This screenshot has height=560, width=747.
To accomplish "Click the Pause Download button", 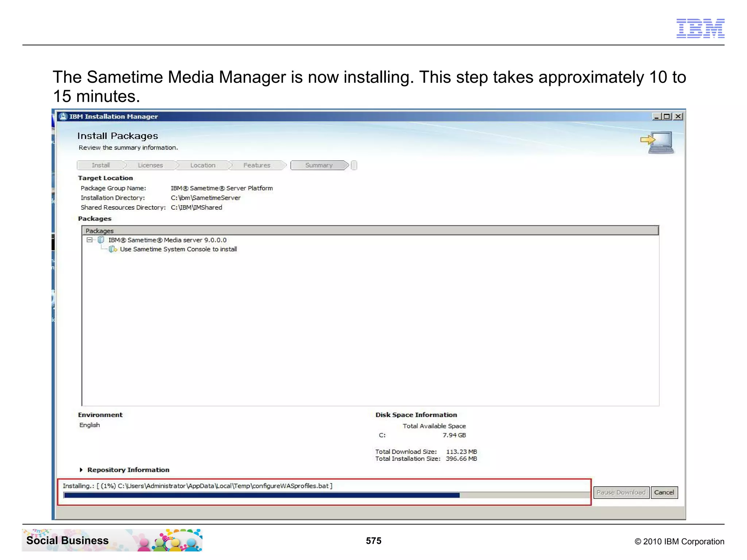I will click(621, 492).
